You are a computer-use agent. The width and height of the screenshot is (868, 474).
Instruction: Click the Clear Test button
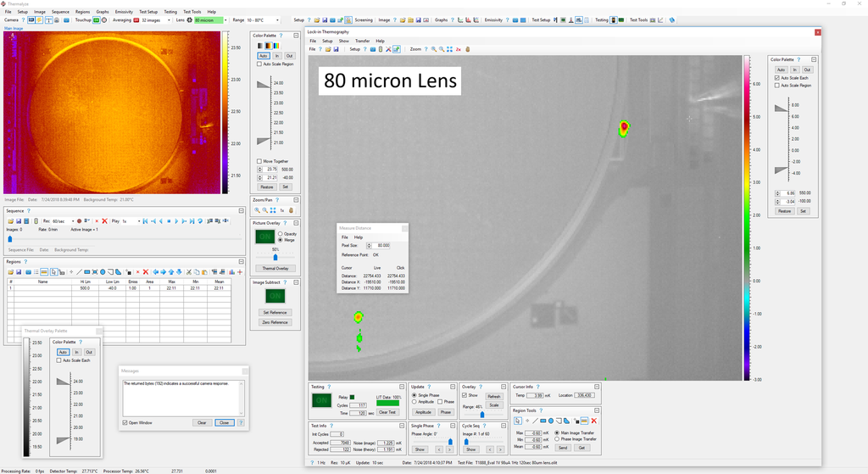(387, 412)
